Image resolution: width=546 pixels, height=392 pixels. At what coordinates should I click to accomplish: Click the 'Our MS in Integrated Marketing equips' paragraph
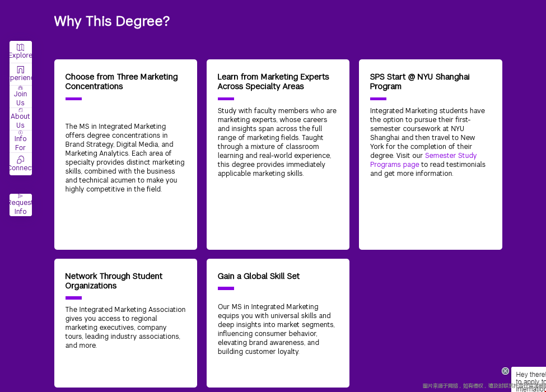click(x=276, y=329)
